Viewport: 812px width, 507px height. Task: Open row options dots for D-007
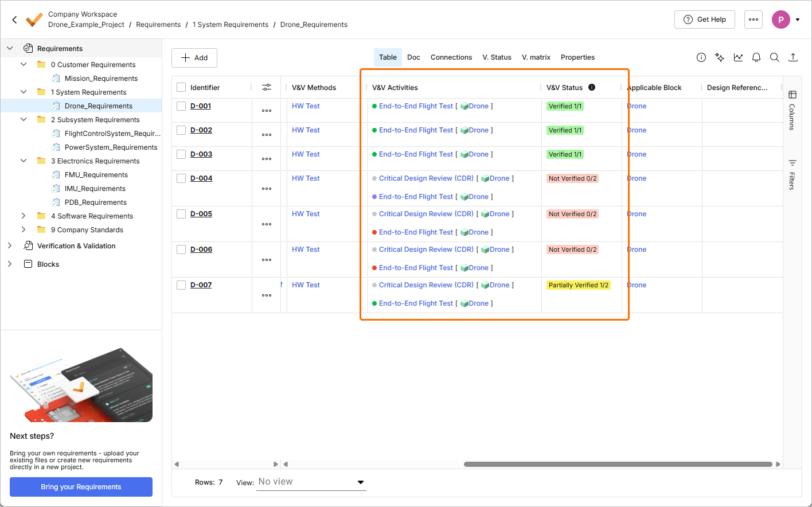coord(267,295)
